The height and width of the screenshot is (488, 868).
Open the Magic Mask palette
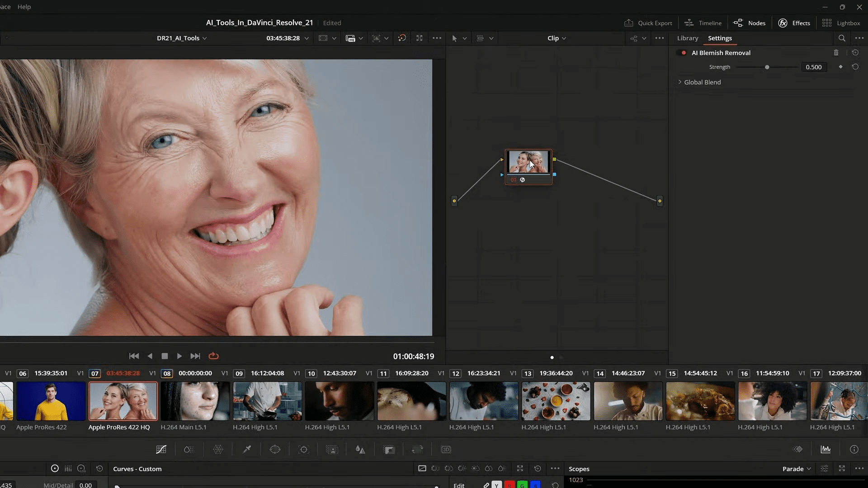coord(332,449)
